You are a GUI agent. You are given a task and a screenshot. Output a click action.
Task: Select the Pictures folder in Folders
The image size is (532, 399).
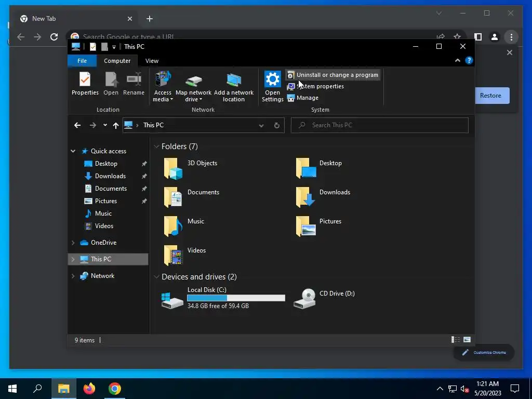tap(318, 227)
